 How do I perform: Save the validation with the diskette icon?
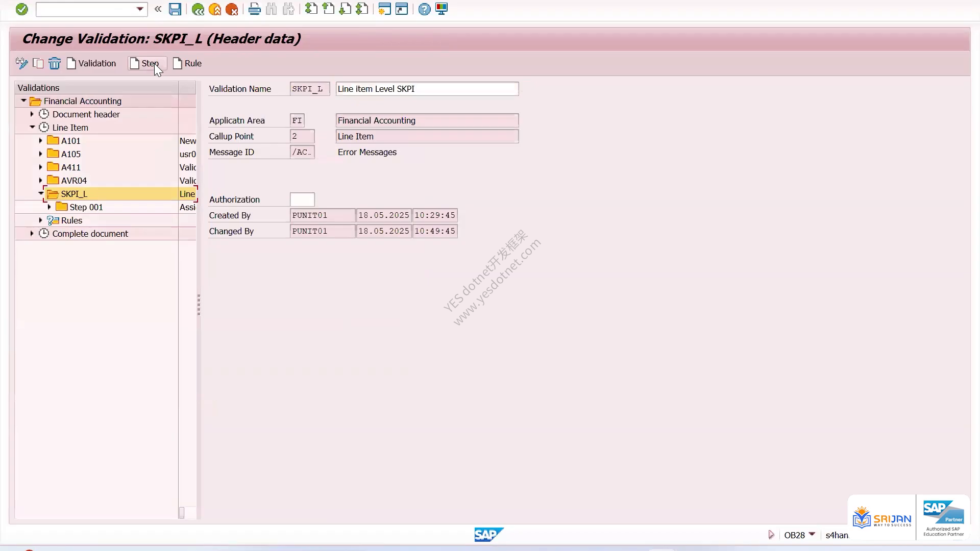(175, 9)
